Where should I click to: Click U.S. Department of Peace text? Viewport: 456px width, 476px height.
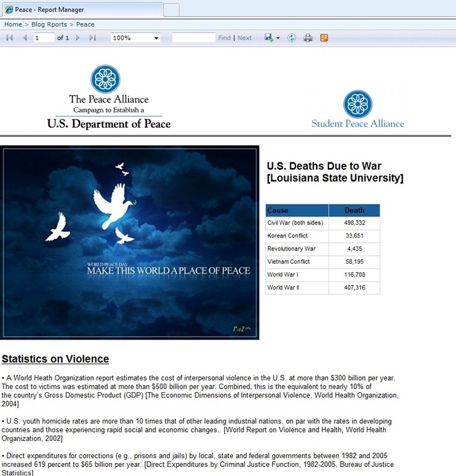coord(108,124)
